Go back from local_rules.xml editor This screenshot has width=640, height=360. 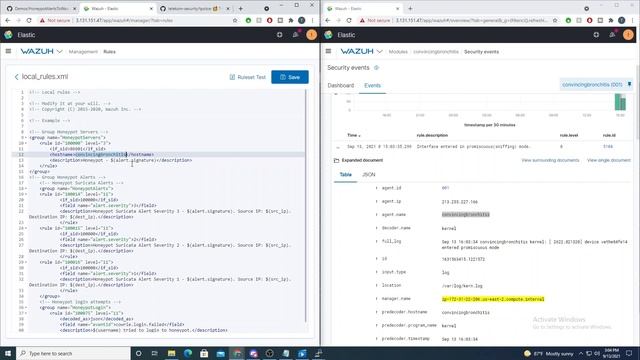pyautogui.click(x=16, y=77)
